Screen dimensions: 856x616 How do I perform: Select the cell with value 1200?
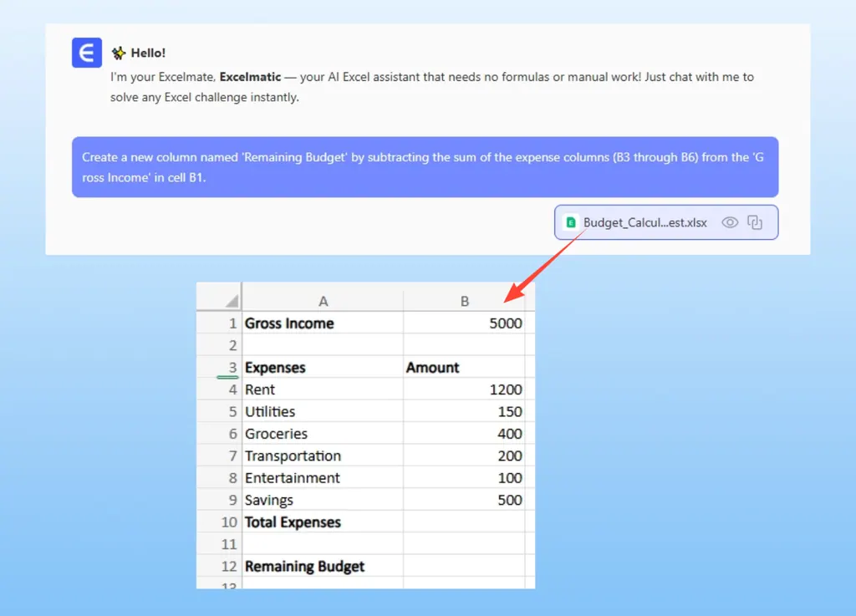pos(465,389)
